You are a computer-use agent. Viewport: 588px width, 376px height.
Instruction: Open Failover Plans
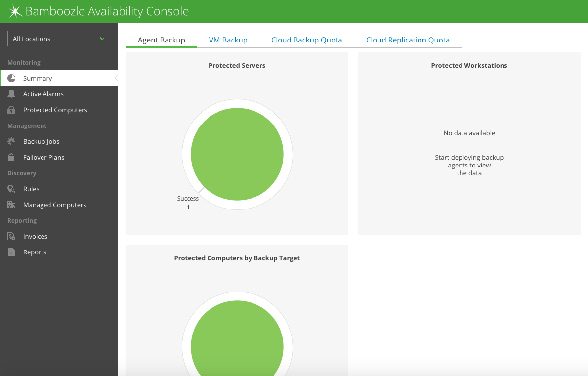tap(59, 158)
